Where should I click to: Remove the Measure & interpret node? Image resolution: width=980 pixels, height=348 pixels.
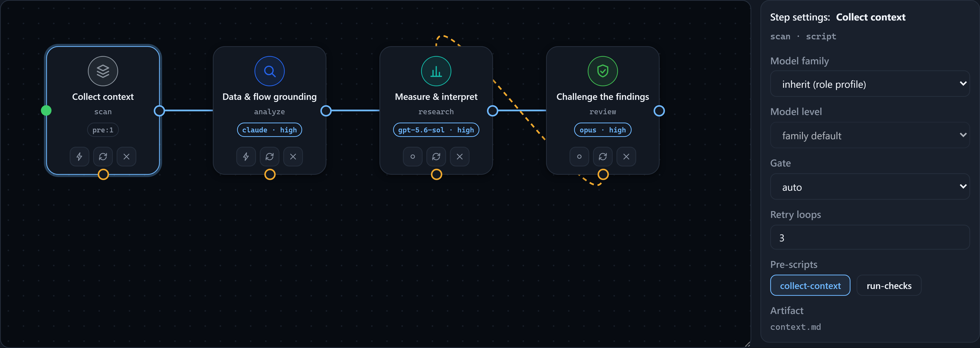click(x=460, y=157)
